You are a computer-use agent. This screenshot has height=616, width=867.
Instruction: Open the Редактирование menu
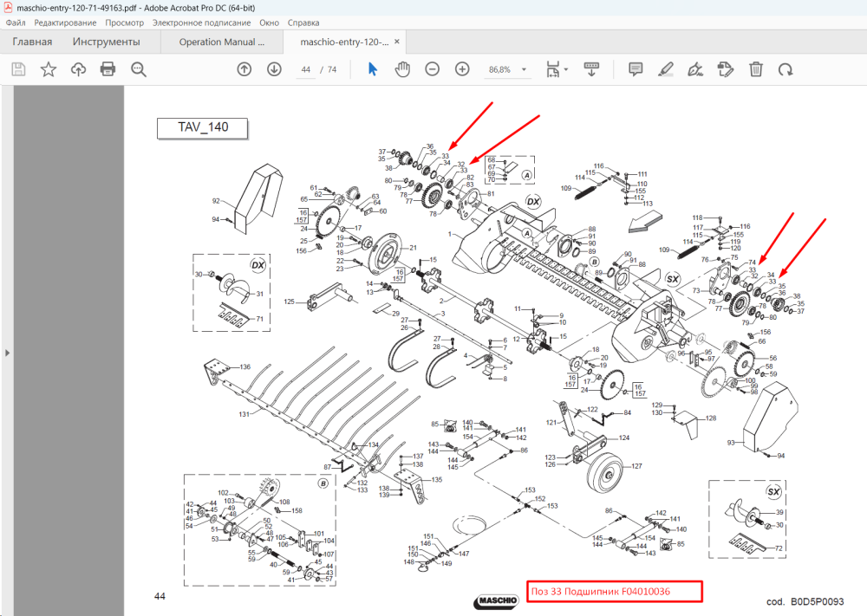pyautogui.click(x=65, y=23)
